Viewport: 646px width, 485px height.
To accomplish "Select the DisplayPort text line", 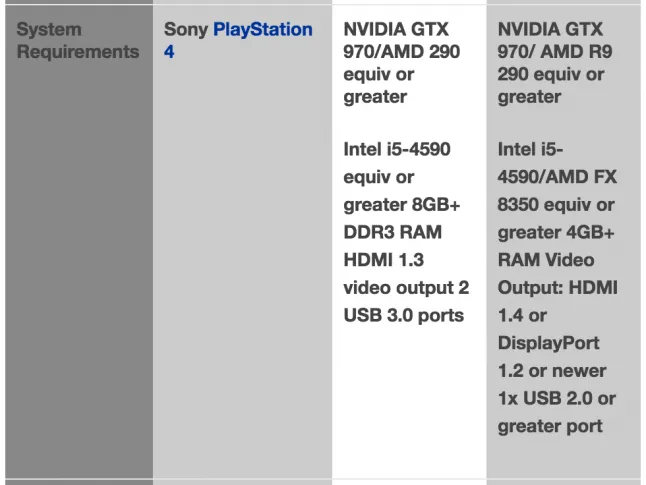I will click(548, 343).
